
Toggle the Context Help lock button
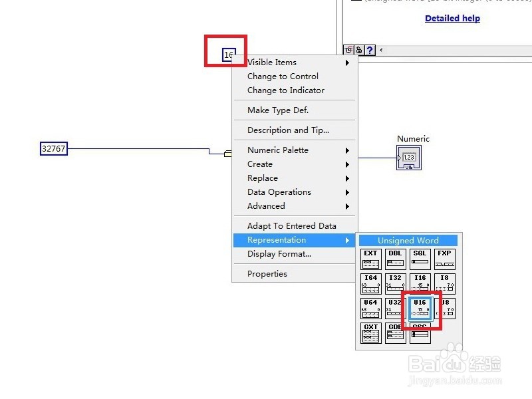(359, 51)
